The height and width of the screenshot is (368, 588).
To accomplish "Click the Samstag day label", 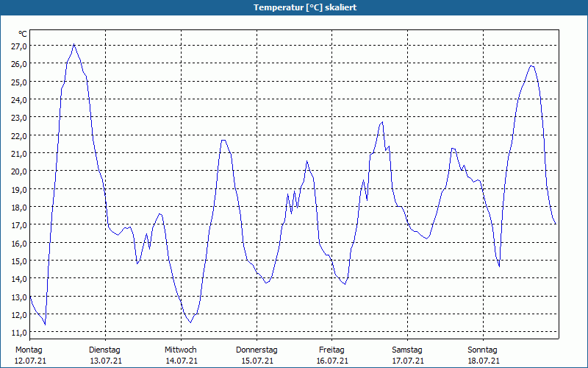I will tap(407, 350).
